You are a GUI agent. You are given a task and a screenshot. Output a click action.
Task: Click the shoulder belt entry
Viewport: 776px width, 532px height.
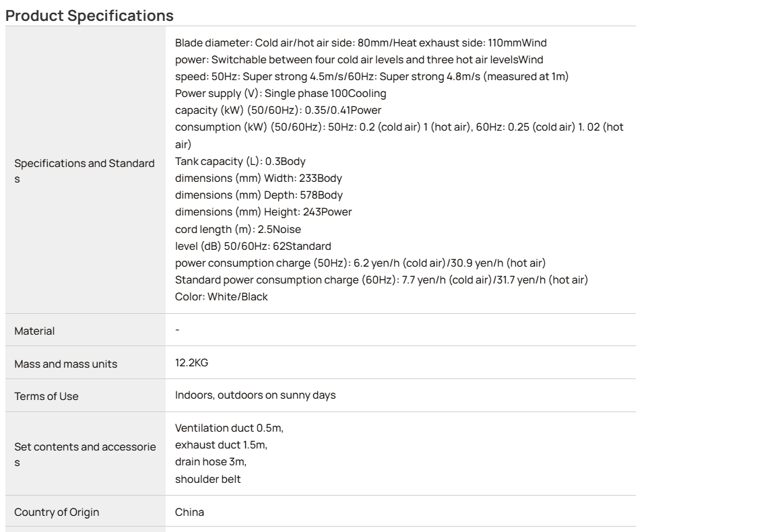pos(208,479)
